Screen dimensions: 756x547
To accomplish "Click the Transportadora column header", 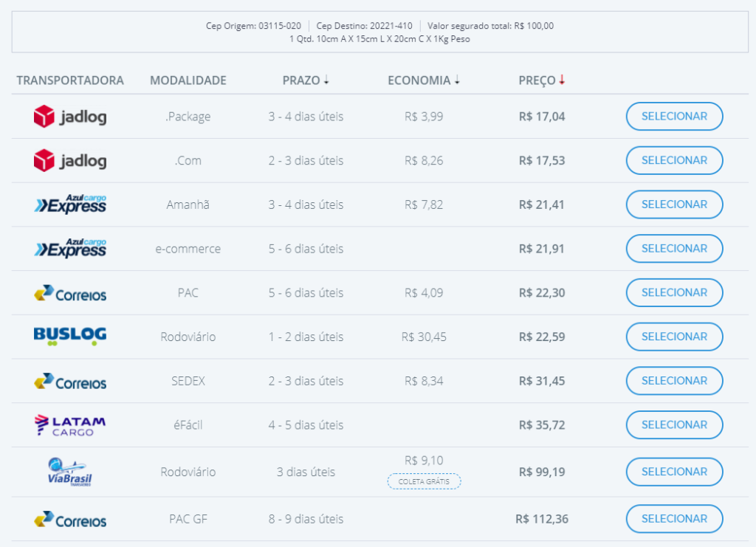I will (70, 80).
